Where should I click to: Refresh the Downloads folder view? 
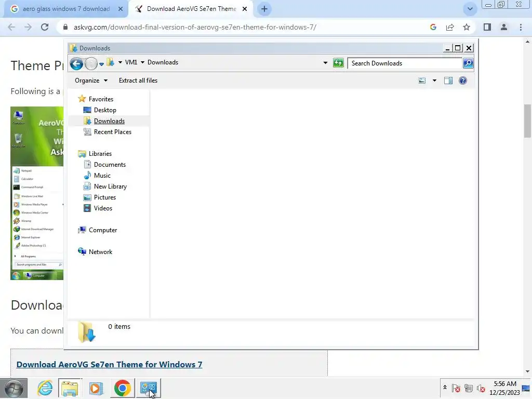pyautogui.click(x=338, y=63)
